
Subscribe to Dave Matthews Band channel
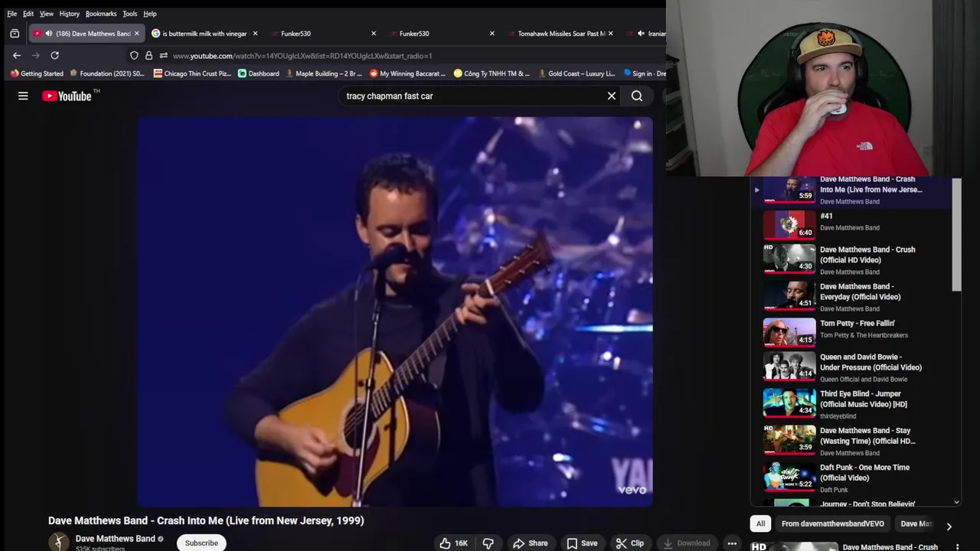201,543
